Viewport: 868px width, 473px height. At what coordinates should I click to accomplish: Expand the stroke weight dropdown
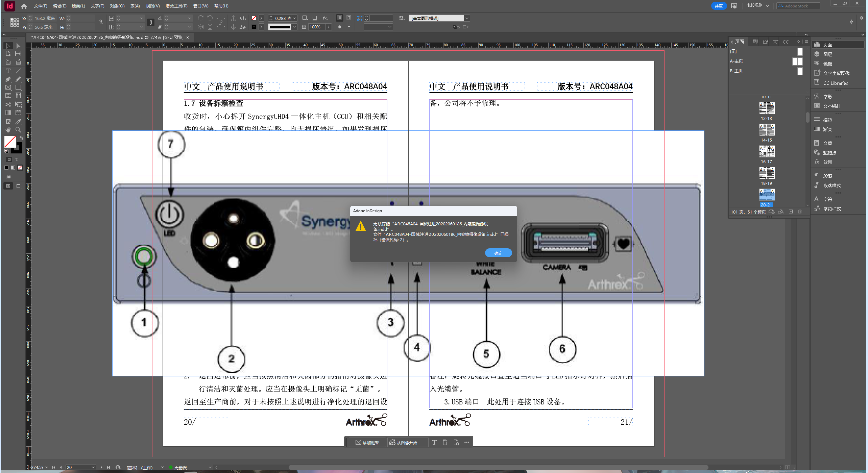(x=294, y=18)
